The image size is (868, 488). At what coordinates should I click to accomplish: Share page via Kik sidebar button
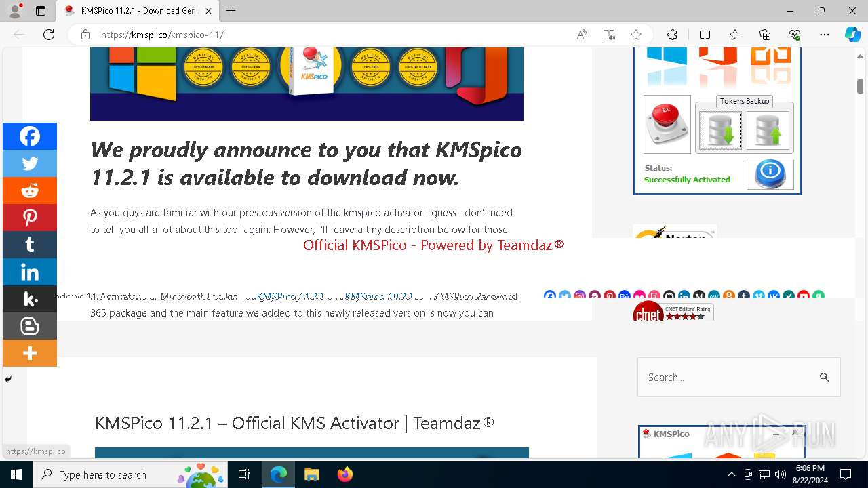(x=30, y=299)
